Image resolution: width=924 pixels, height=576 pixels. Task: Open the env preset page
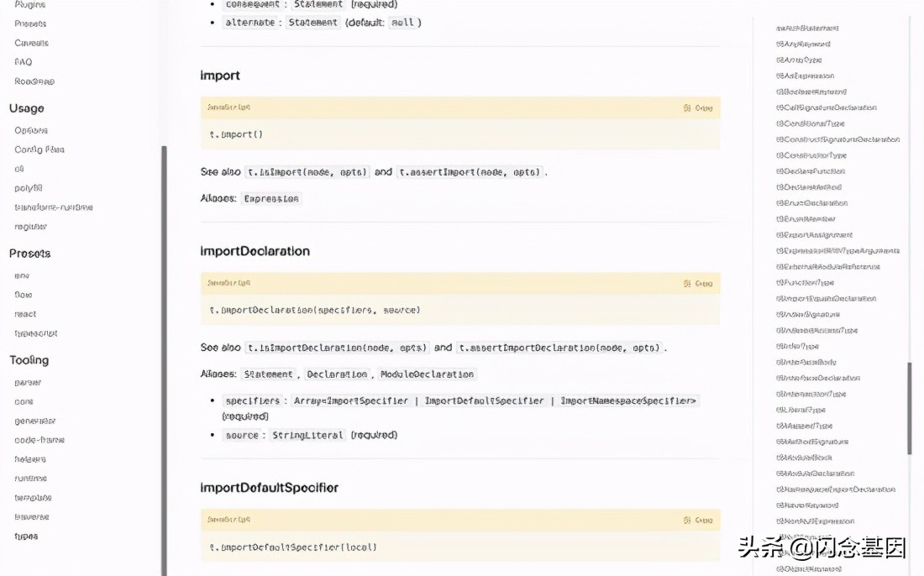click(22, 275)
